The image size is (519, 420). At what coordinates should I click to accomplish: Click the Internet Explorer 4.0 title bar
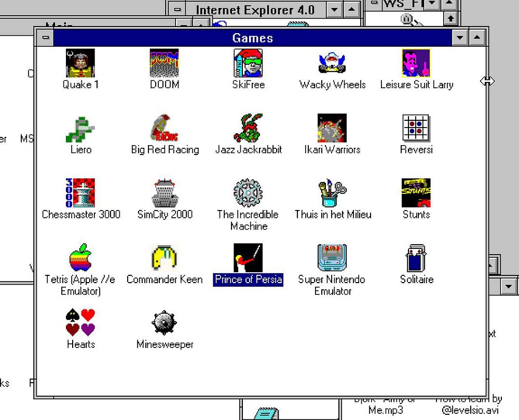(x=255, y=9)
